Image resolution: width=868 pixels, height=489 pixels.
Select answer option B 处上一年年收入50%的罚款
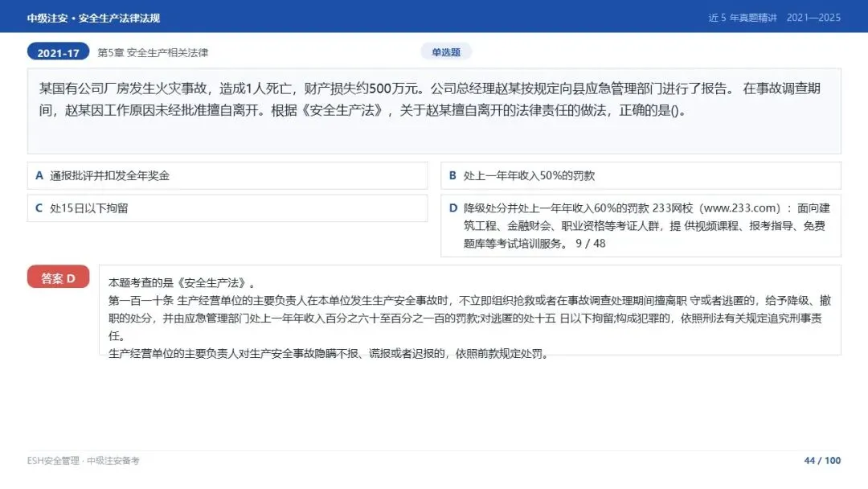pyautogui.click(x=641, y=175)
